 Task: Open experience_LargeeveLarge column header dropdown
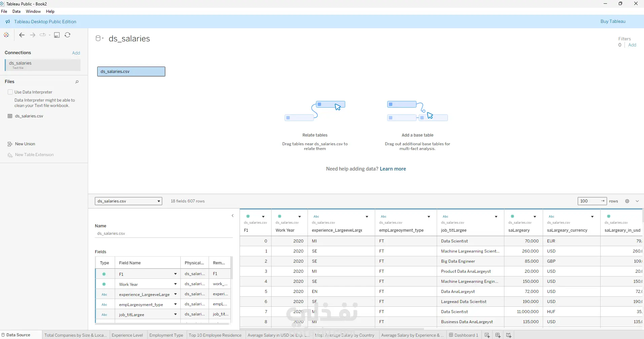pyautogui.click(x=367, y=217)
